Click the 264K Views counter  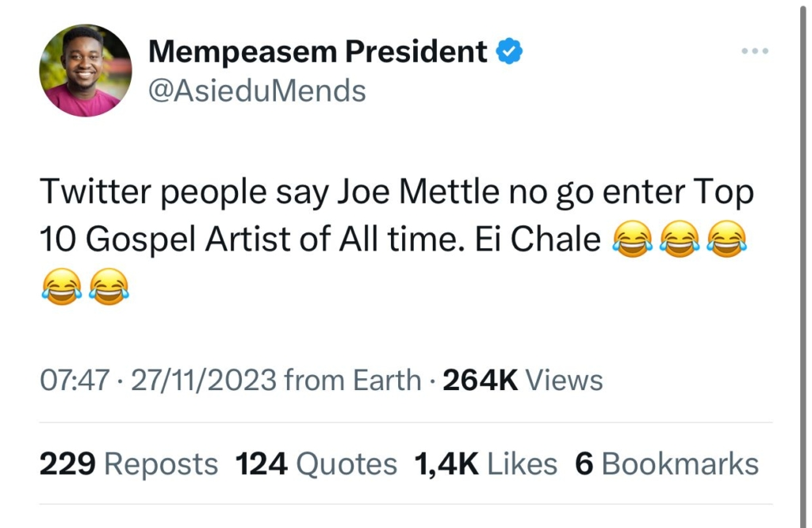tap(523, 381)
